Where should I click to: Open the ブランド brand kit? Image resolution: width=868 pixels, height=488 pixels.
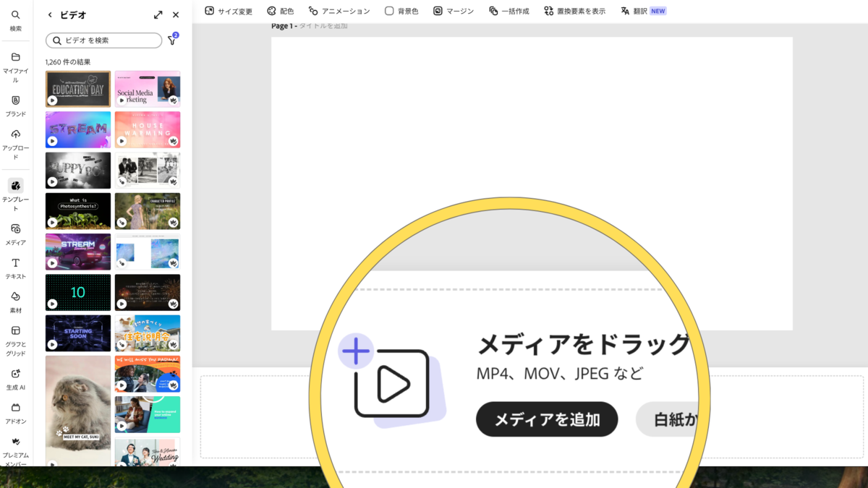tap(15, 106)
